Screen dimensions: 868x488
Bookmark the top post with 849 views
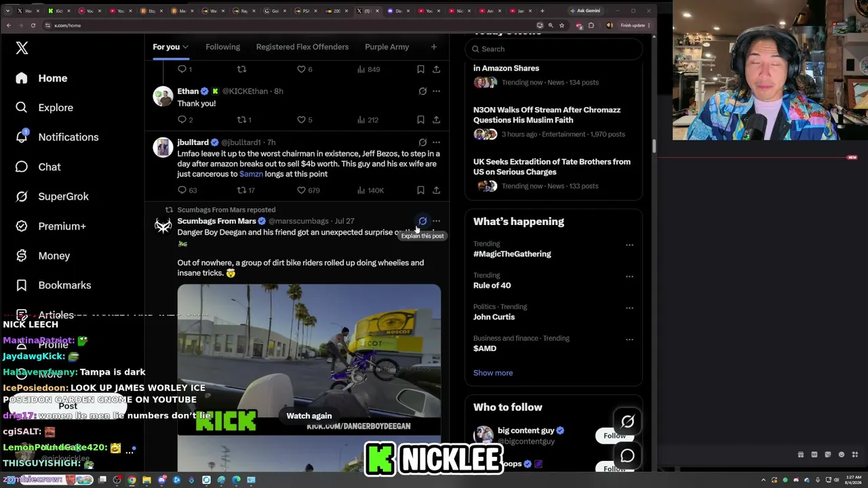tap(420, 69)
